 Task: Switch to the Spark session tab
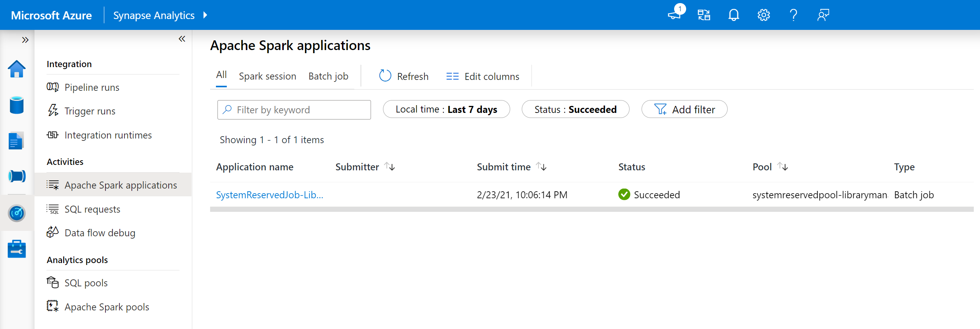267,76
